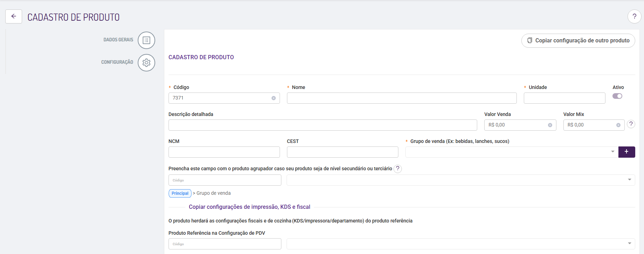Click the back arrow icon
The height and width of the screenshot is (254, 644).
point(14,16)
